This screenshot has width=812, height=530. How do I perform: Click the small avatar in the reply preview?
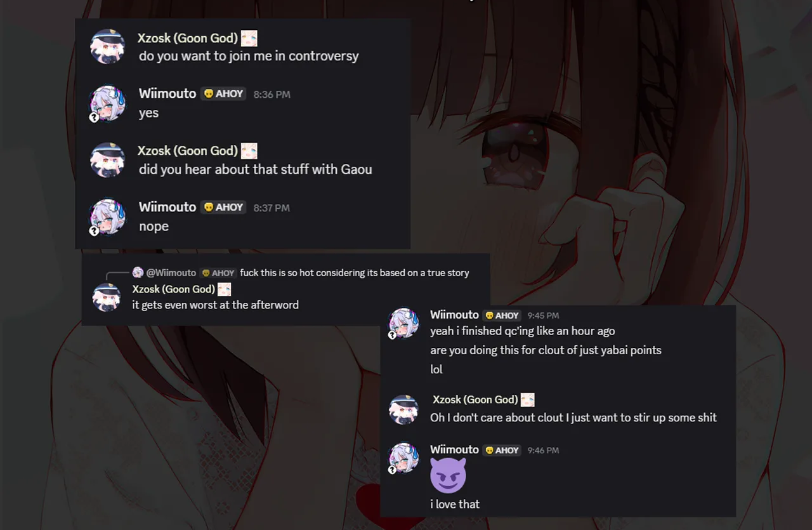point(138,272)
